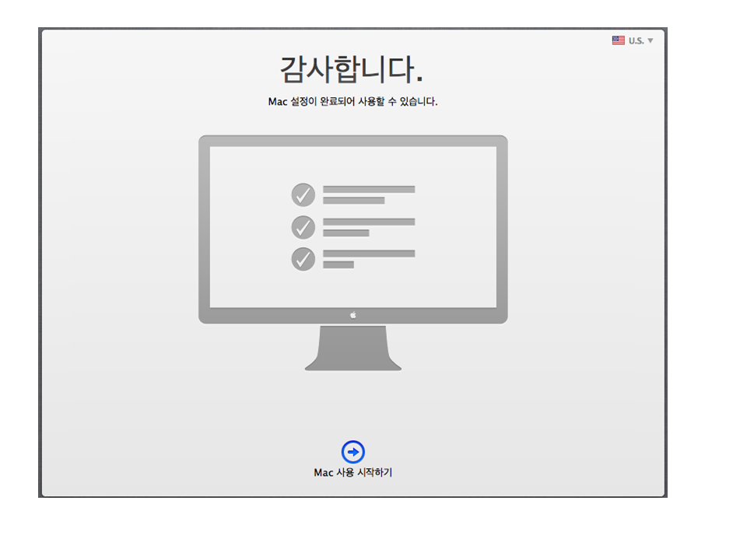
Task: Open the input source dropdown arrow
Action: pyautogui.click(x=651, y=40)
